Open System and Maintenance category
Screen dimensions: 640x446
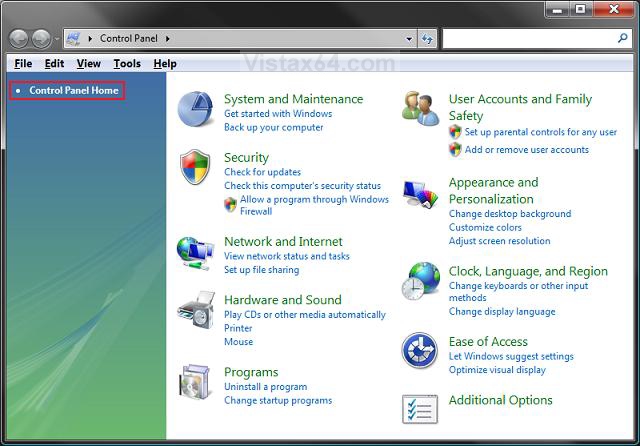[293, 99]
